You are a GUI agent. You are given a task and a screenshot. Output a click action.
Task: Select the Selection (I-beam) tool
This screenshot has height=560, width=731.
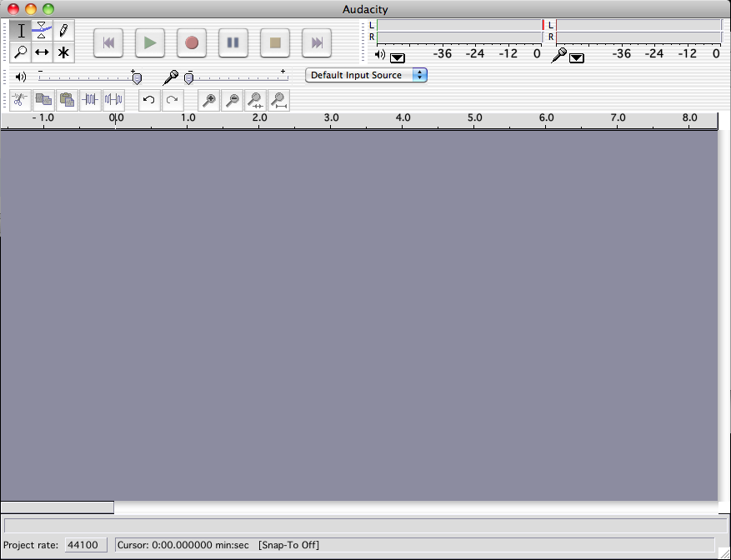(21, 32)
